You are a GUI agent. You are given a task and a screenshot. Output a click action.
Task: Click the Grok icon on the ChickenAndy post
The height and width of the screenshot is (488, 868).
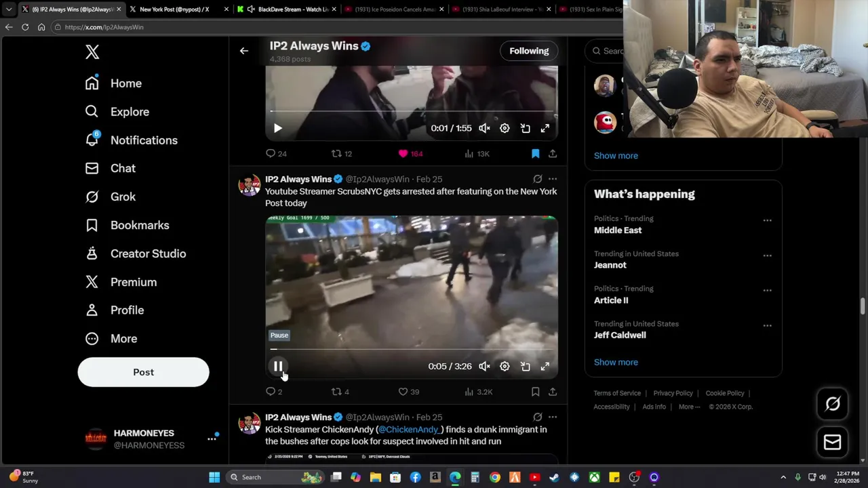(x=537, y=417)
